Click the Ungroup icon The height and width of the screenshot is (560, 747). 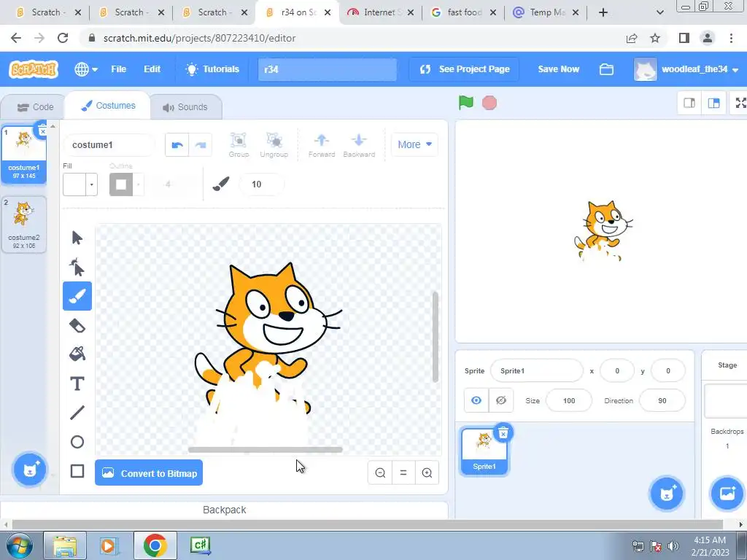pyautogui.click(x=274, y=145)
